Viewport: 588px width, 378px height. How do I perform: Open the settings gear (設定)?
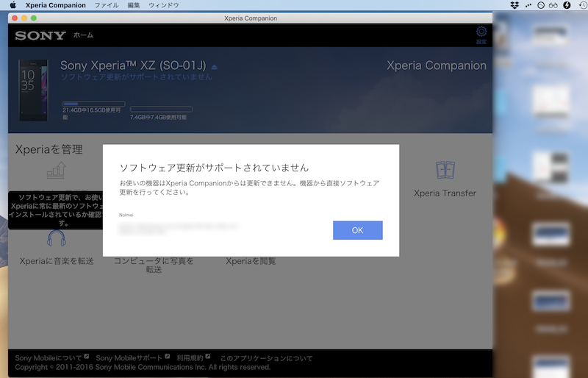(481, 33)
